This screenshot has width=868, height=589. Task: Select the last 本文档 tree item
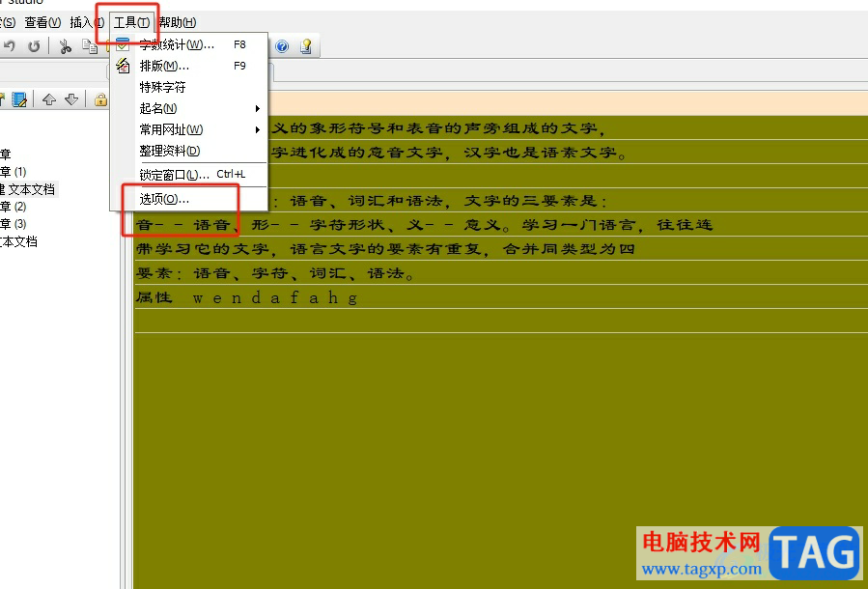pyautogui.click(x=18, y=241)
